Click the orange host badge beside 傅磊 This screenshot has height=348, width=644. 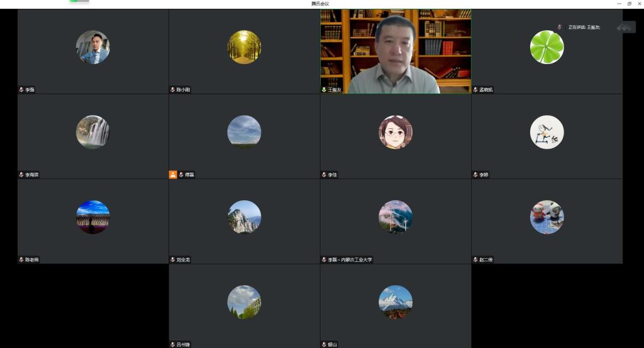point(173,175)
